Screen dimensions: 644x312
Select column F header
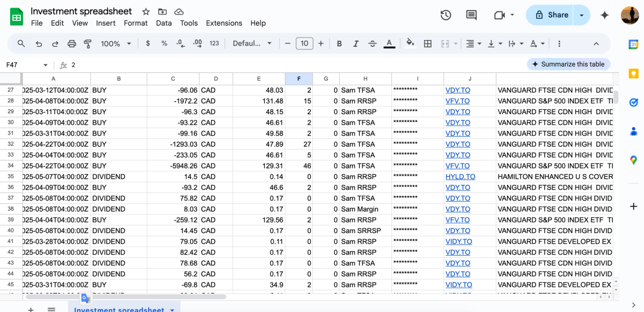click(299, 79)
